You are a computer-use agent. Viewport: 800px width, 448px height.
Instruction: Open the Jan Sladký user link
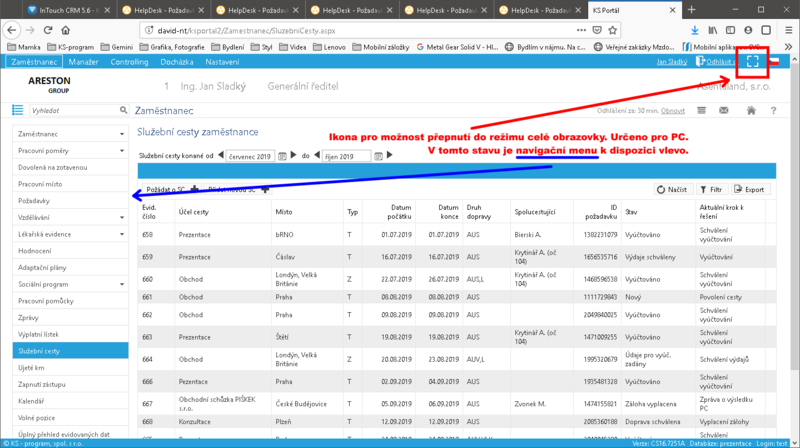(x=671, y=62)
